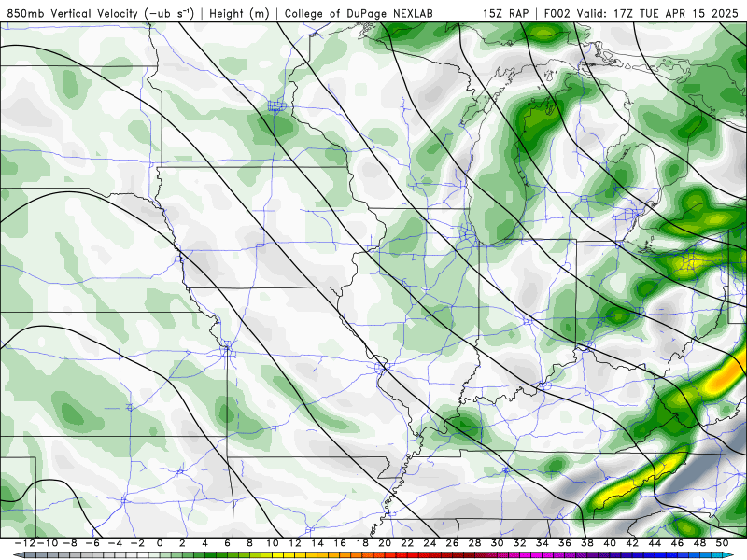Click the '16' colorbar scale label
The image size is (747, 560).
340,543
